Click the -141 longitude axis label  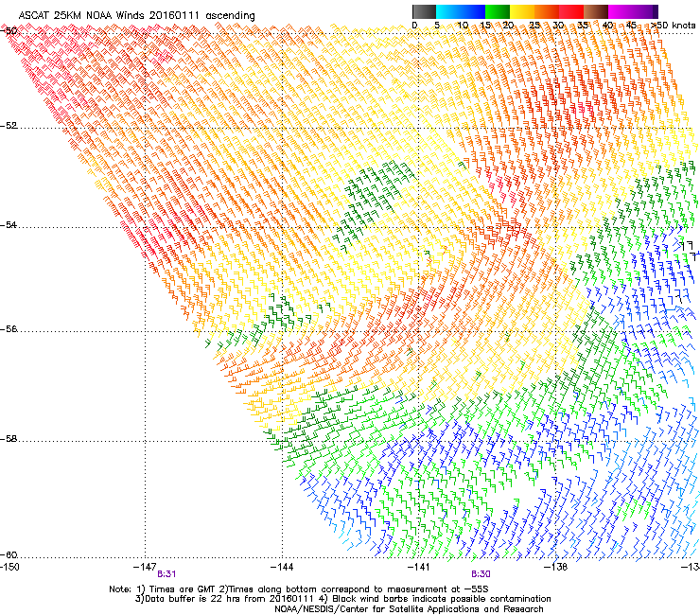[x=419, y=567]
